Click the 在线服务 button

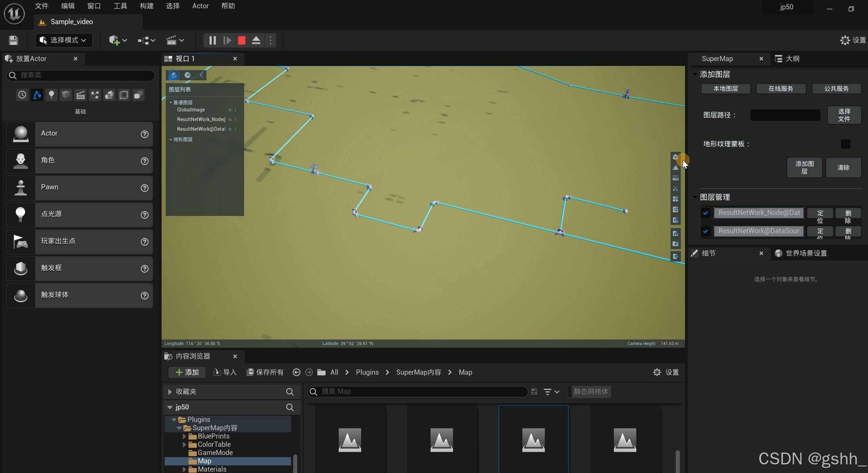781,89
